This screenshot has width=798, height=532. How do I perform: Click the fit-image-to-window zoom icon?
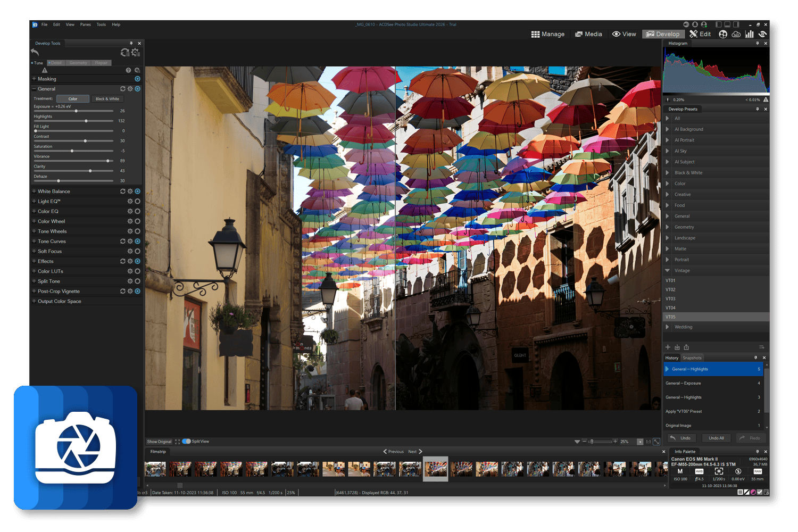[656, 442]
